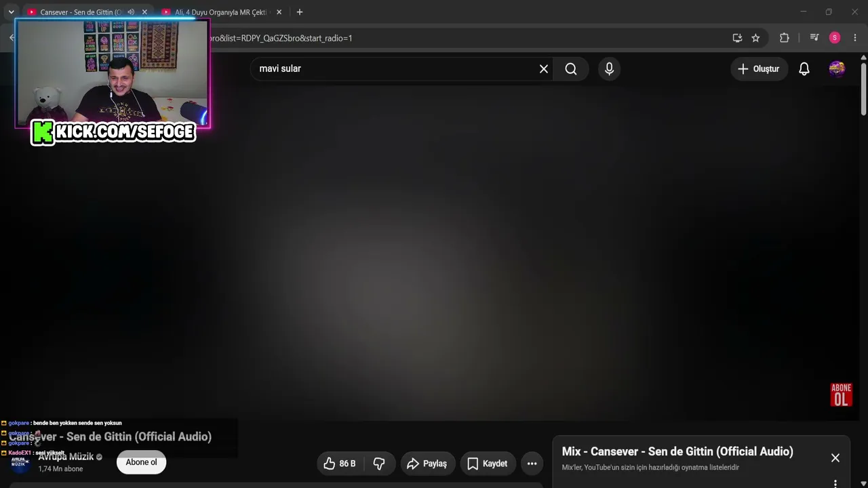Viewport: 868px width, 488px height.
Task: Mute the Cansever tab via speaker icon
Action: pyautogui.click(x=131, y=12)
